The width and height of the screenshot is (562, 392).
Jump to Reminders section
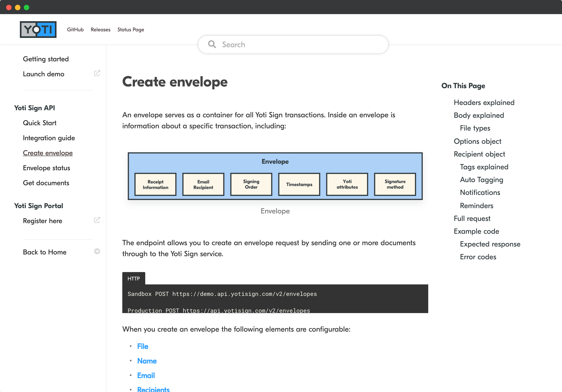tap(477, 206)
